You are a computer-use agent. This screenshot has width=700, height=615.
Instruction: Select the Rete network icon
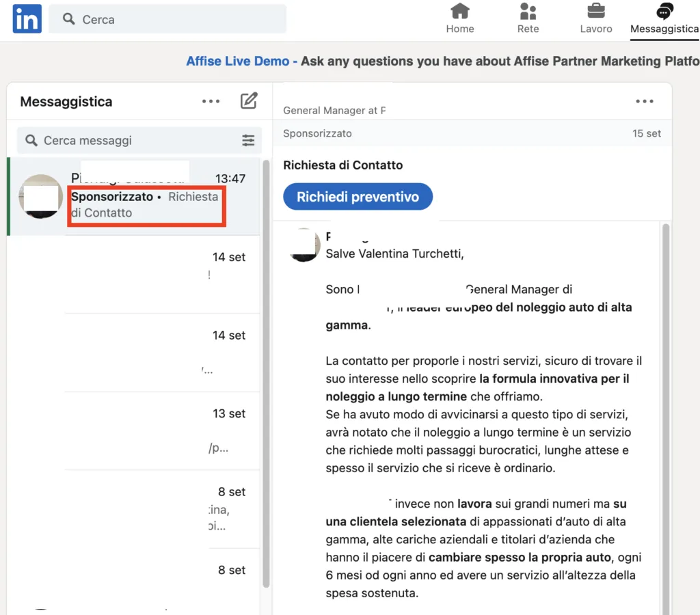point(528,17)
